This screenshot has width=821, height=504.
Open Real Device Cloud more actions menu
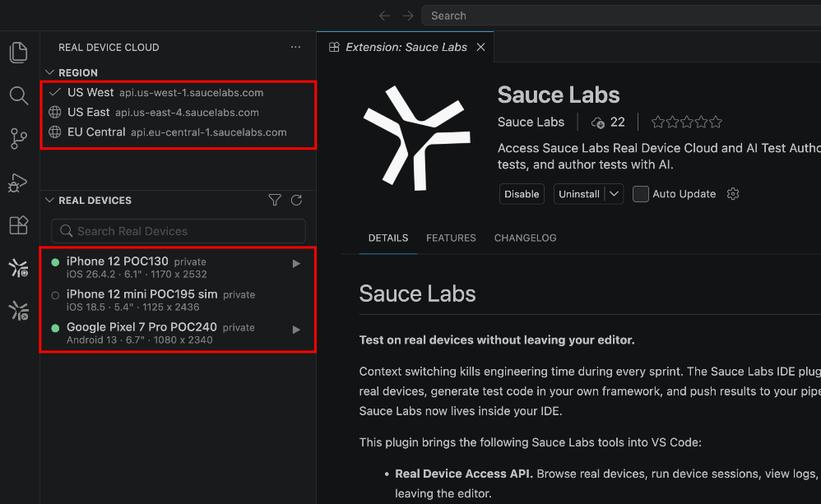[296, 47]
